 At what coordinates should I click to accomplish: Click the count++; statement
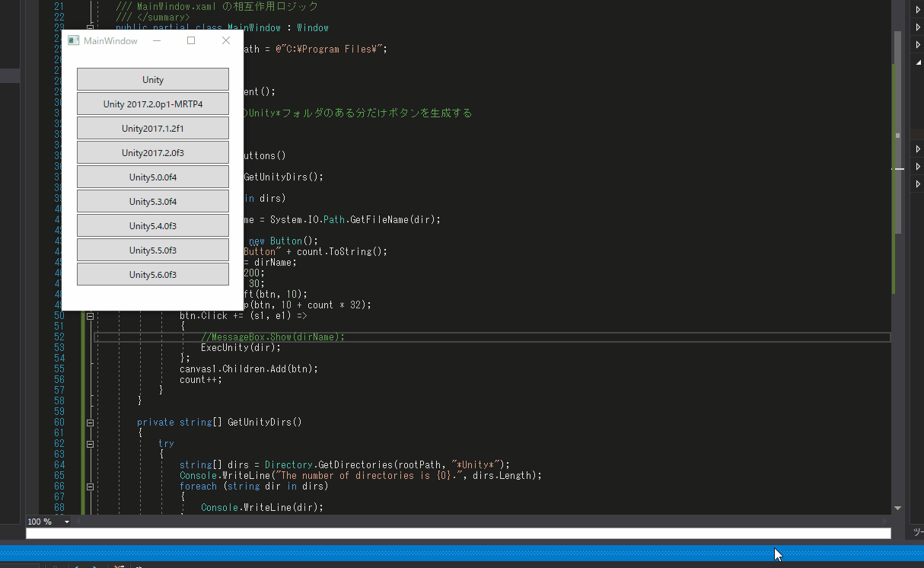coord(201,379)
